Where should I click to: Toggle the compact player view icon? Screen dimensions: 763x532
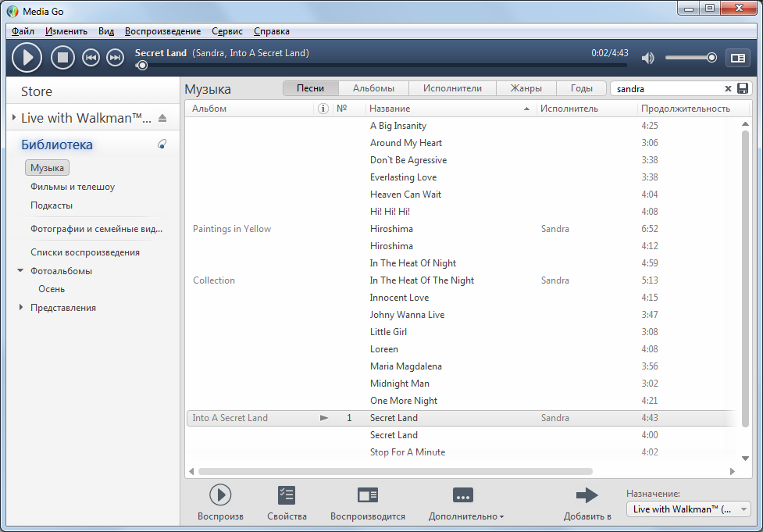pos(738,58)
